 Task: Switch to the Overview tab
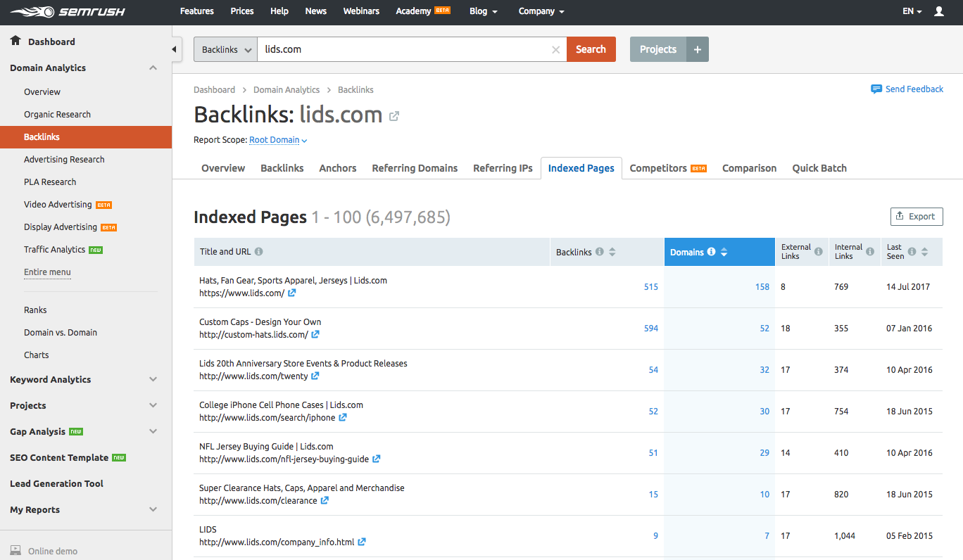click(x=223, y=168)
